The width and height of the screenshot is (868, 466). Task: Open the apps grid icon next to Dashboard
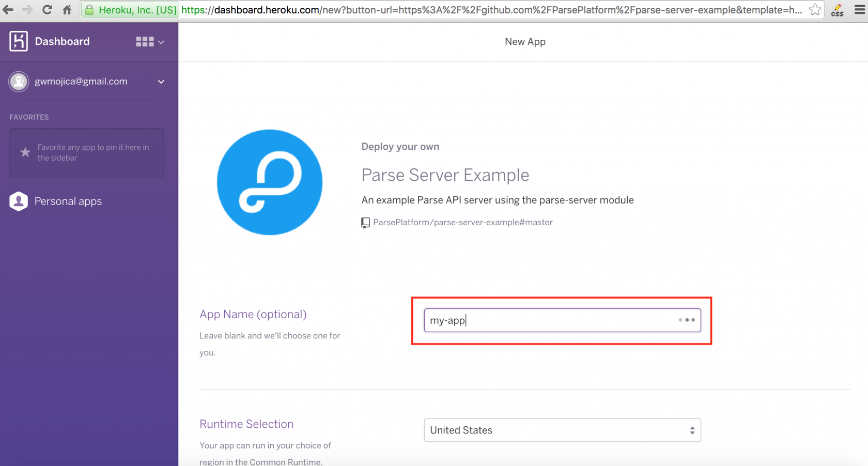pos(144,41)
